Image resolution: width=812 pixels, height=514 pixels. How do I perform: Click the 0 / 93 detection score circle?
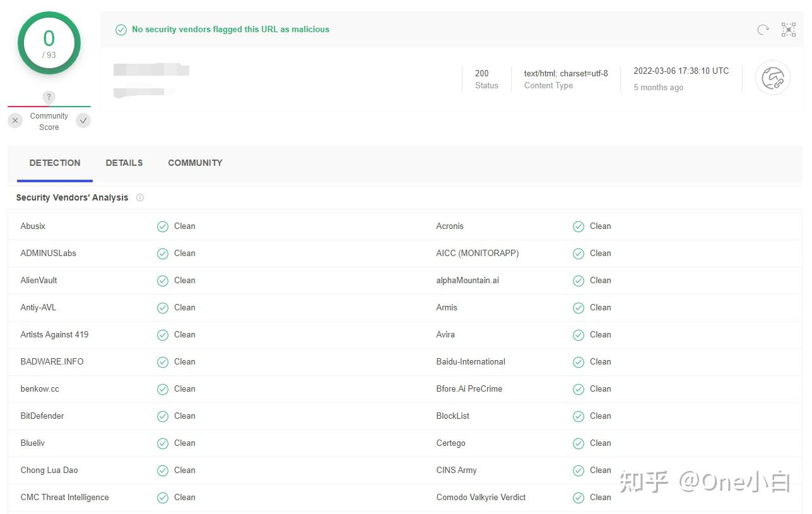49,43
